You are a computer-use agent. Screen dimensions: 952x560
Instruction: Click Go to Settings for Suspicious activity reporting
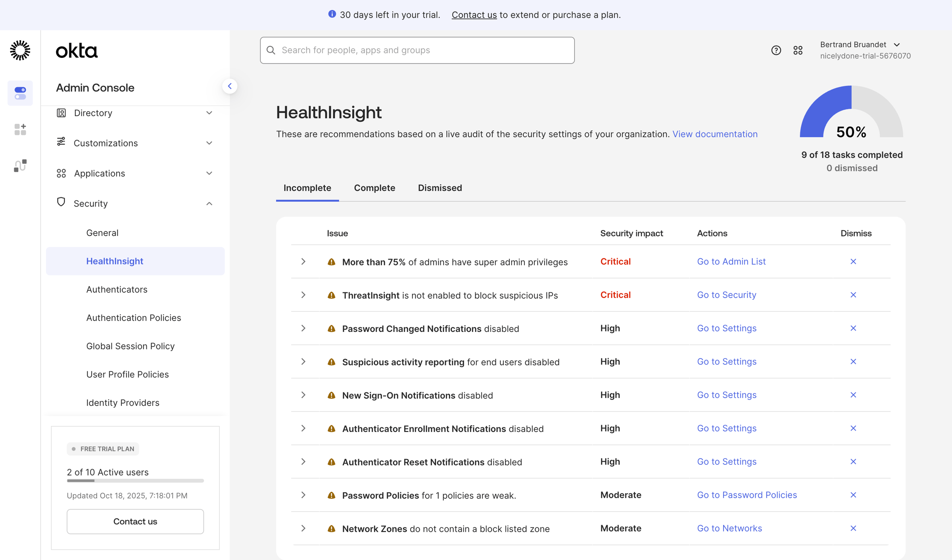point(727,361)
